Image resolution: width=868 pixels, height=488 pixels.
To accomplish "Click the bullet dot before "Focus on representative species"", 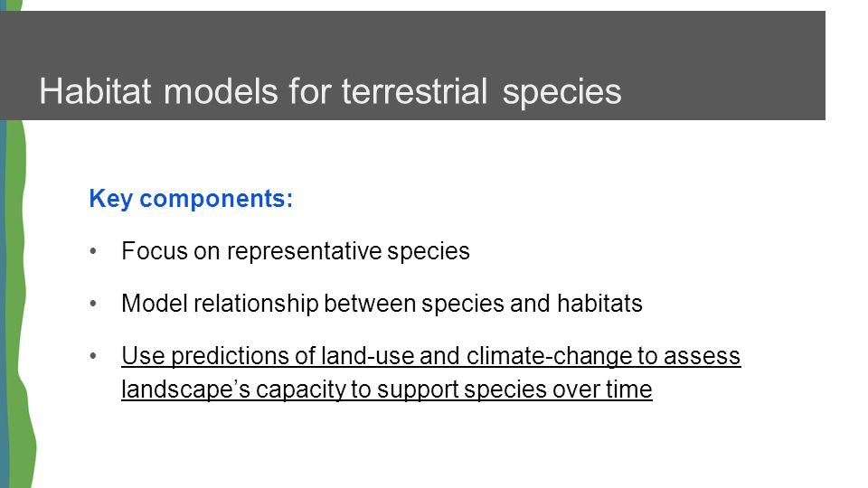I will pyautogui.click(x=93, y=252).
